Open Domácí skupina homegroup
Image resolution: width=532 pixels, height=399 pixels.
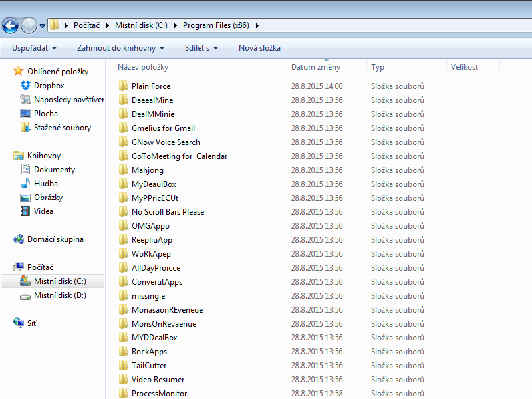pyautogui.click(x=55, y=239)
